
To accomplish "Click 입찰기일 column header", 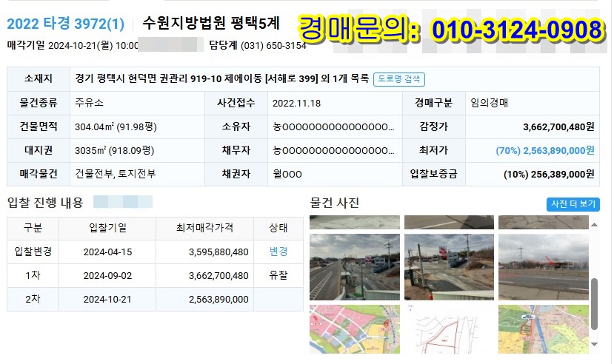I will (107, 228).
